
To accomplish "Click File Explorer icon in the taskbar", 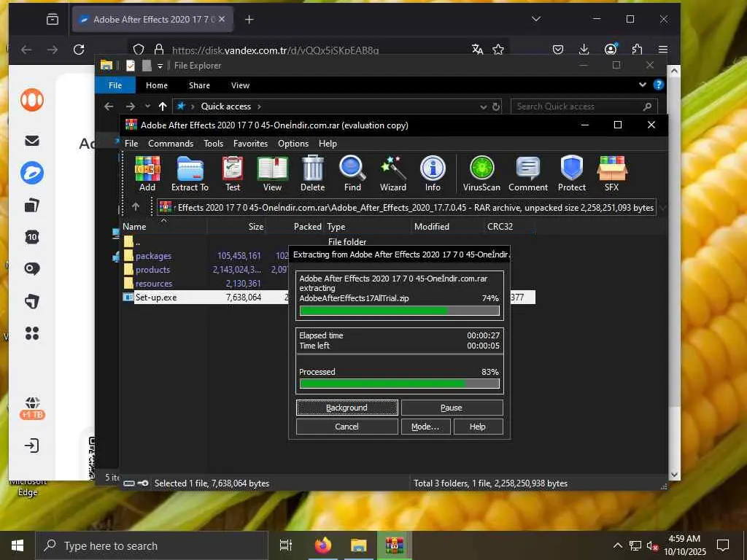I will [x=358, y=545].
